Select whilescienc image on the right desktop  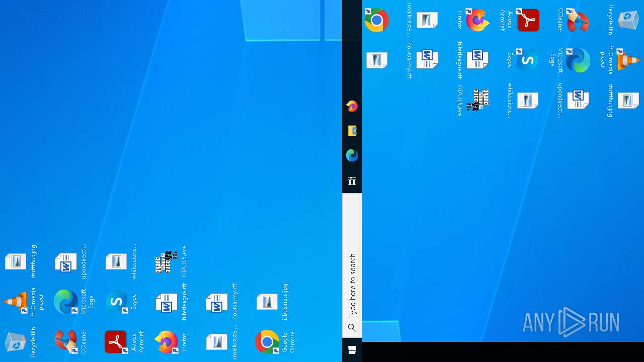pos(523,101)
